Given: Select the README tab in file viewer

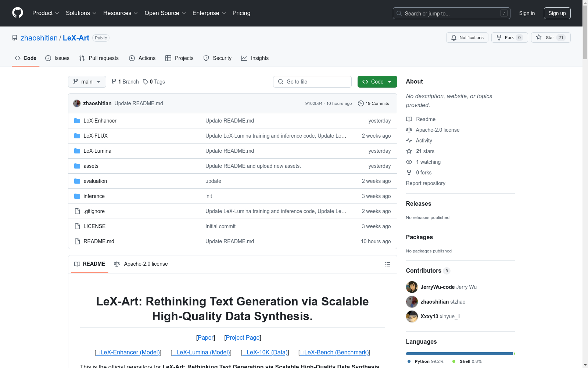Looking at the screenshot, I should (x=90, y=264).
